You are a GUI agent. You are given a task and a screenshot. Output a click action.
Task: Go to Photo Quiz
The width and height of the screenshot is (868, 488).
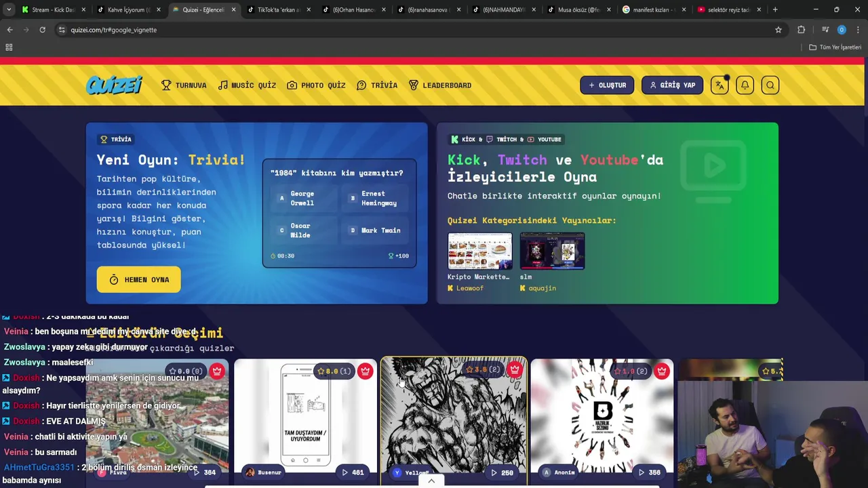click(316, 85)
